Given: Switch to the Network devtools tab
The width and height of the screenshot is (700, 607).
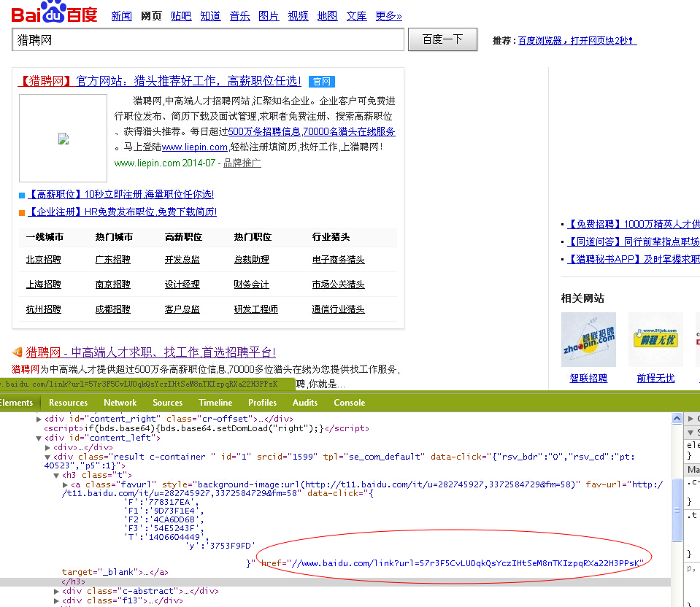Looking at the screenshot, I should point(120,403).
